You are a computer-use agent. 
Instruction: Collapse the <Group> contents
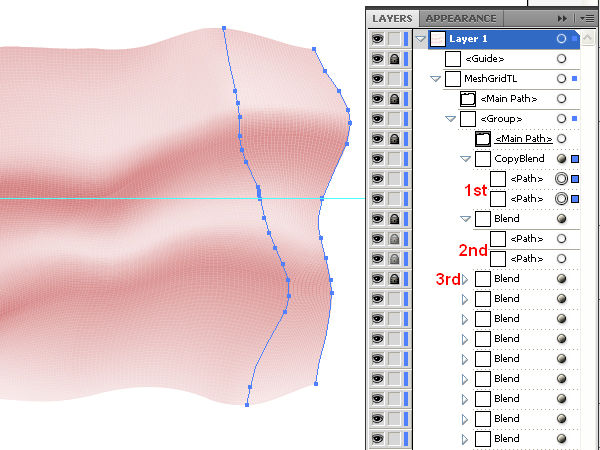(x=451, y=119)
